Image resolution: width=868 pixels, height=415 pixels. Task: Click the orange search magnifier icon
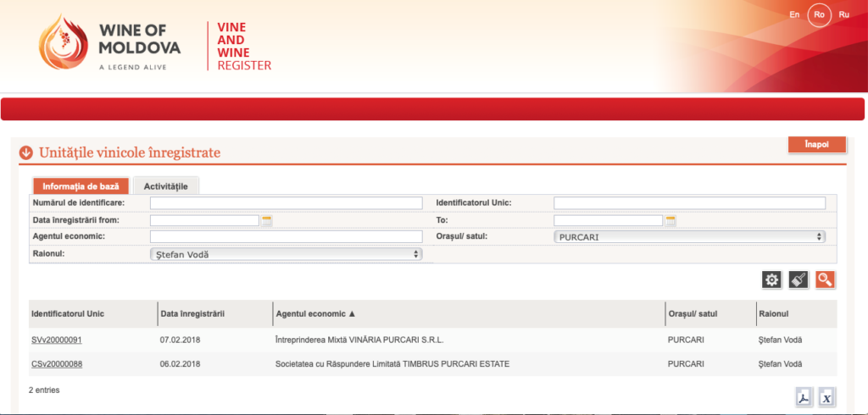[x=825, y=280]
